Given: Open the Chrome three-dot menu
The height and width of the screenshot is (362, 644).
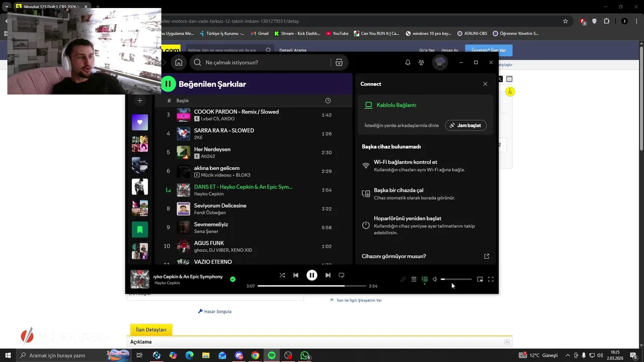Looking at the screenshot, I should coord(636,21).
